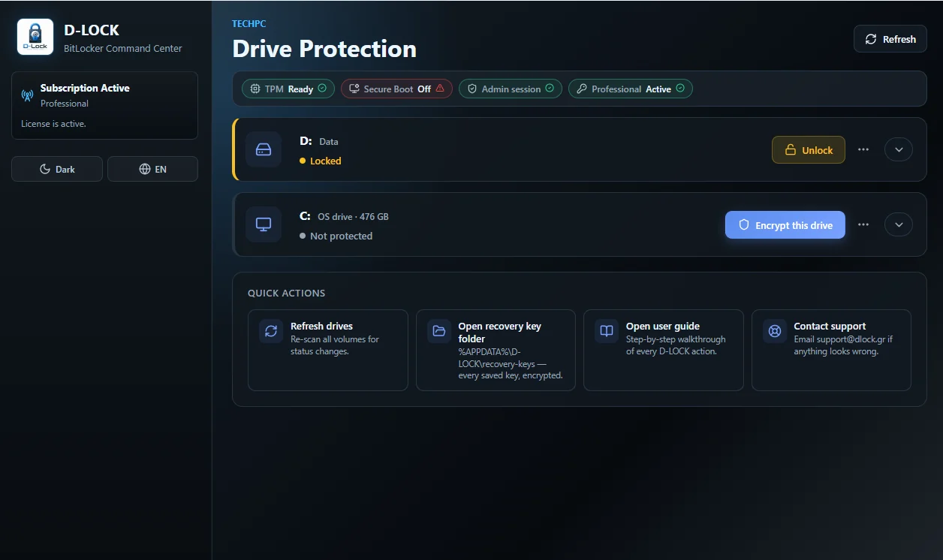Click the C: OS drive monitor icon
943x560 pixels.
pos(264,224)
